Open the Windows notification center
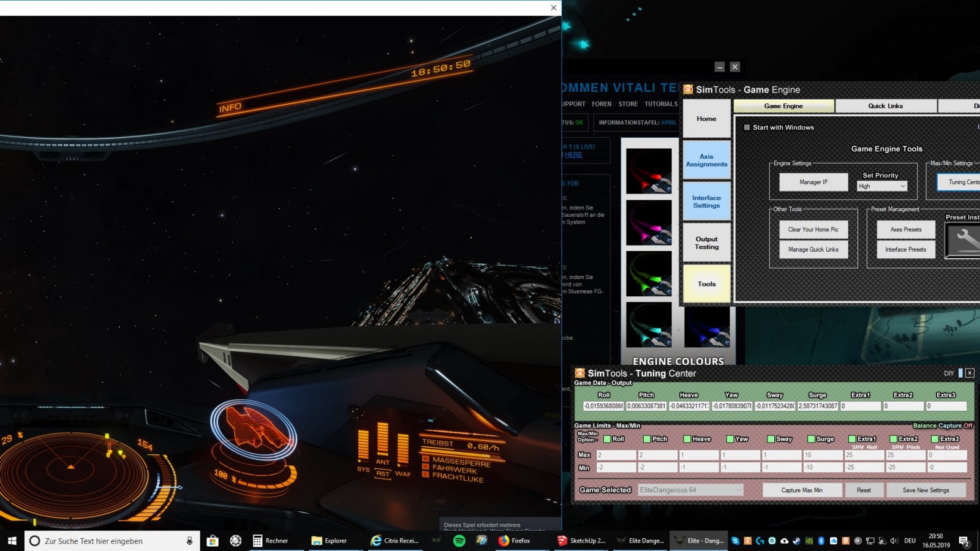 pos(964,541)
